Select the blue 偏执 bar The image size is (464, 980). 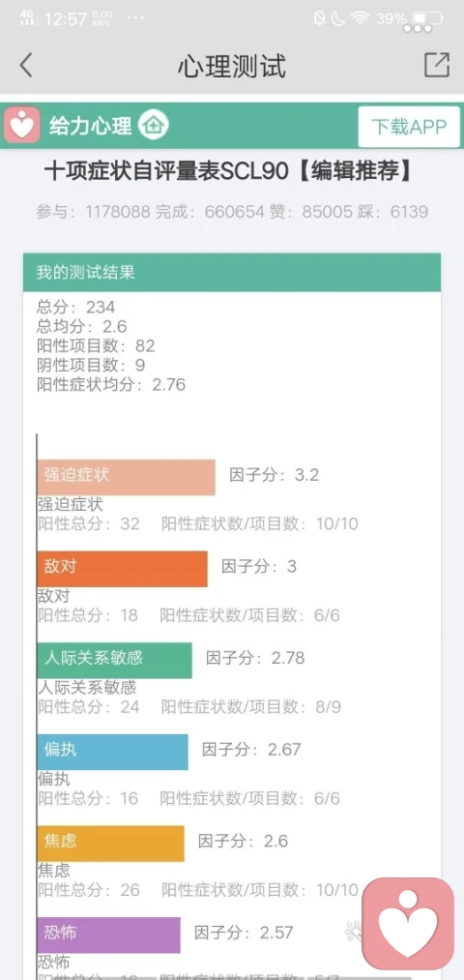112,752
